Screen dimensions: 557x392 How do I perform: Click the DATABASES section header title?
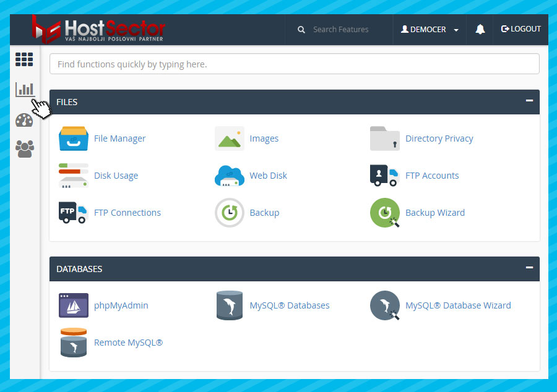pos(79,269)
